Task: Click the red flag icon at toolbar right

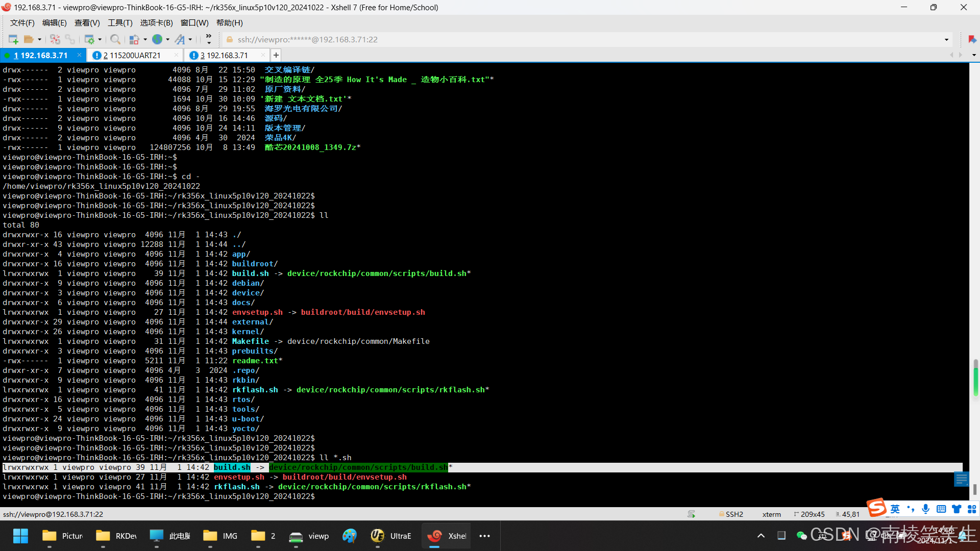Action: click(972, 39)
